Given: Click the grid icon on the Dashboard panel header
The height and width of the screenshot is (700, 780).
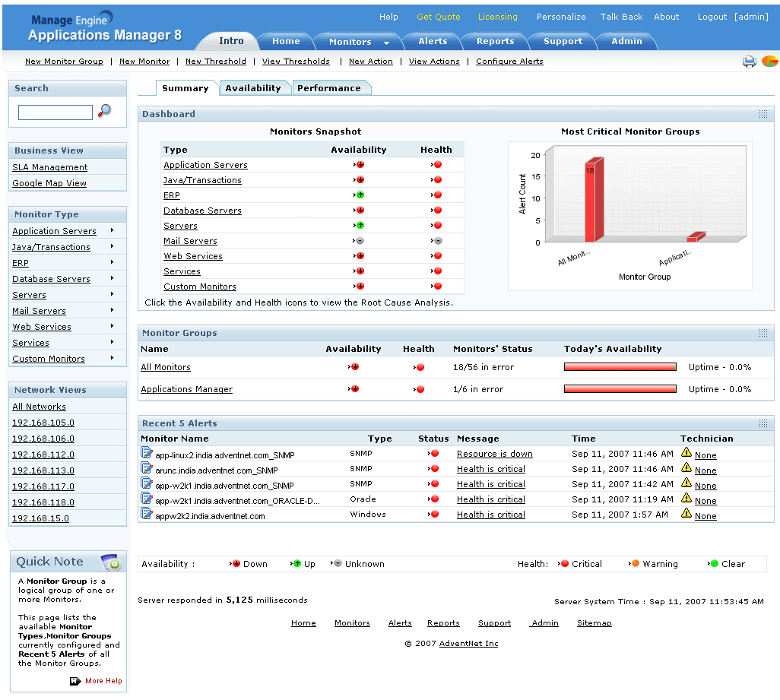Looking at the screenshot, I should (x=763, y=112).
